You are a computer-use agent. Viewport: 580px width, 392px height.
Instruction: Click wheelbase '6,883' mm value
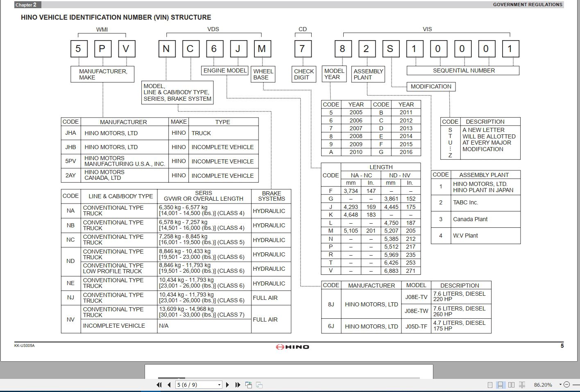391,271
